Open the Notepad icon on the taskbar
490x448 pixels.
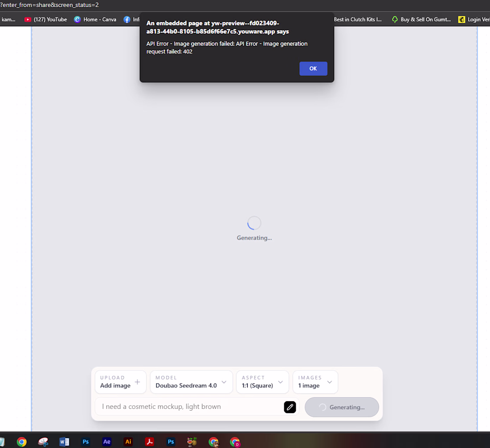(2, 442)
